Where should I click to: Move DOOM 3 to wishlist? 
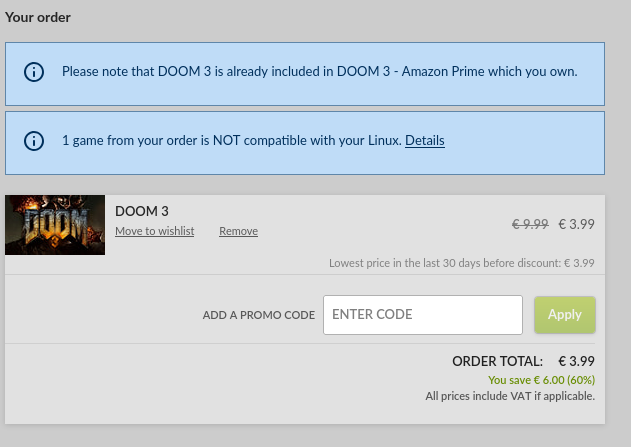(x=155, y=231)
